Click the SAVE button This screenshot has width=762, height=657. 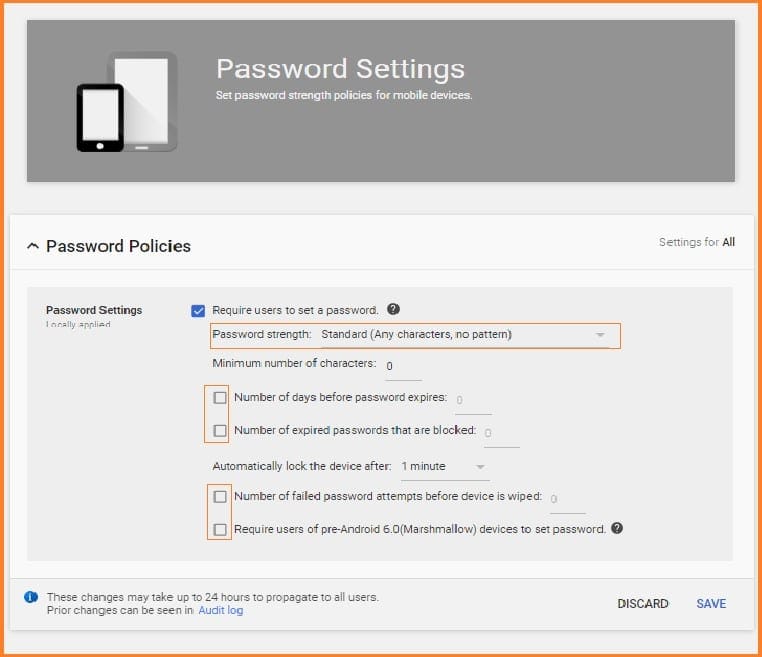[x=711, y=604]
